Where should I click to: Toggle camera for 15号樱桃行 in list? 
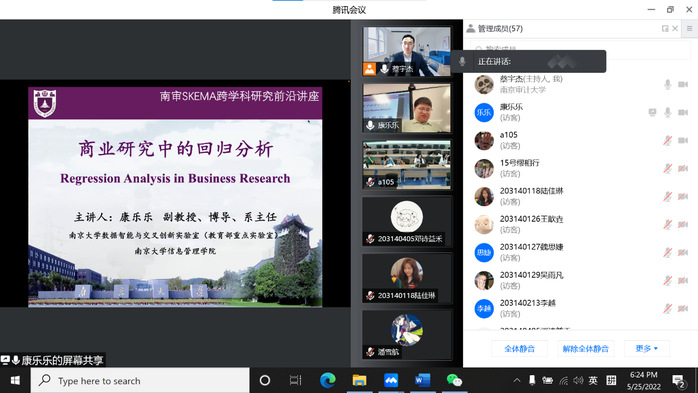point(683,168)
